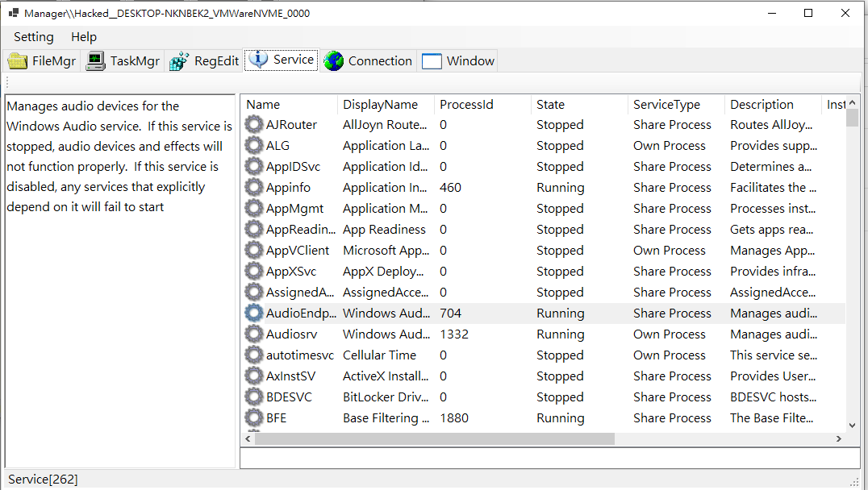Screen dimensions: 868x490
Task: Click the toolbar drag handle grip
Action: point(7,82)
